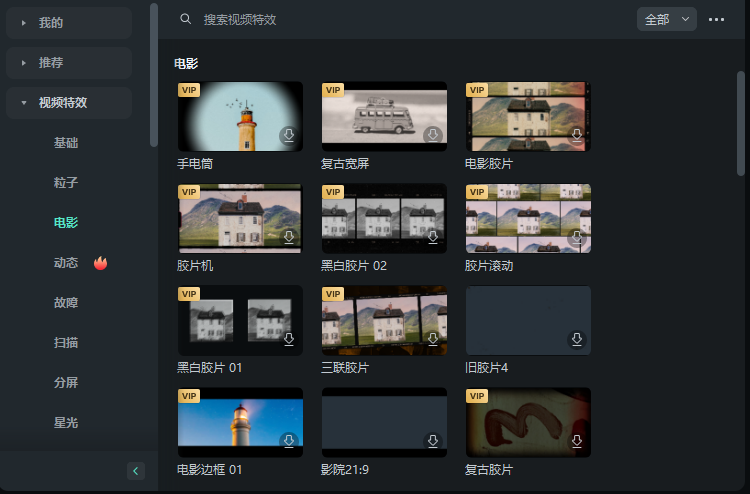The image size is (750, 494).
Task: Select the 基础 category
Action: [66, 143]
